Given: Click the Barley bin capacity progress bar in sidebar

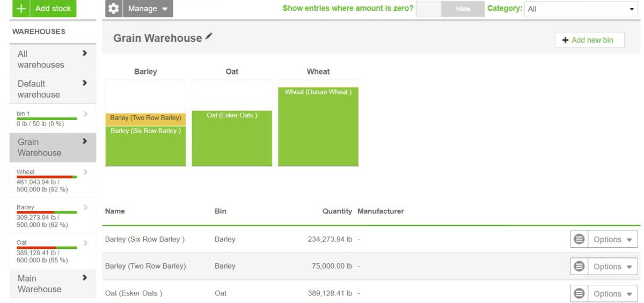Looking at the screenshot, I should click(x=47, y=212).
